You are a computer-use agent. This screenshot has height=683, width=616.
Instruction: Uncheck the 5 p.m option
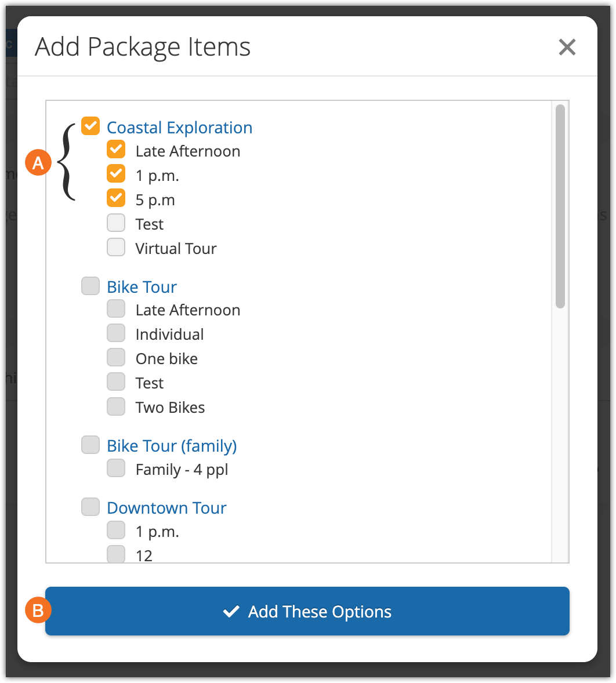[116, 198]
